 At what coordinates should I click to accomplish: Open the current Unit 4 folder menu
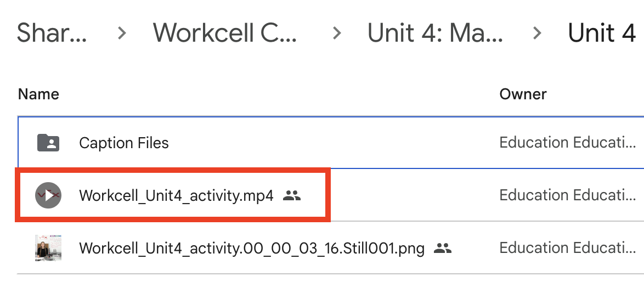601,33
